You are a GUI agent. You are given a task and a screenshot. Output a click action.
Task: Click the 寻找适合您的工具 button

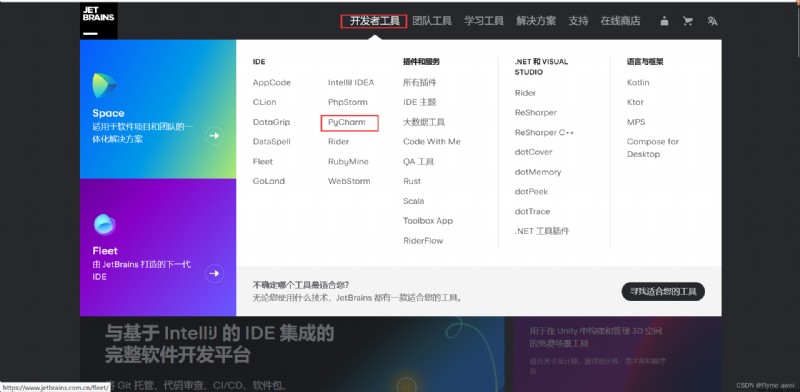coord(663,291)
